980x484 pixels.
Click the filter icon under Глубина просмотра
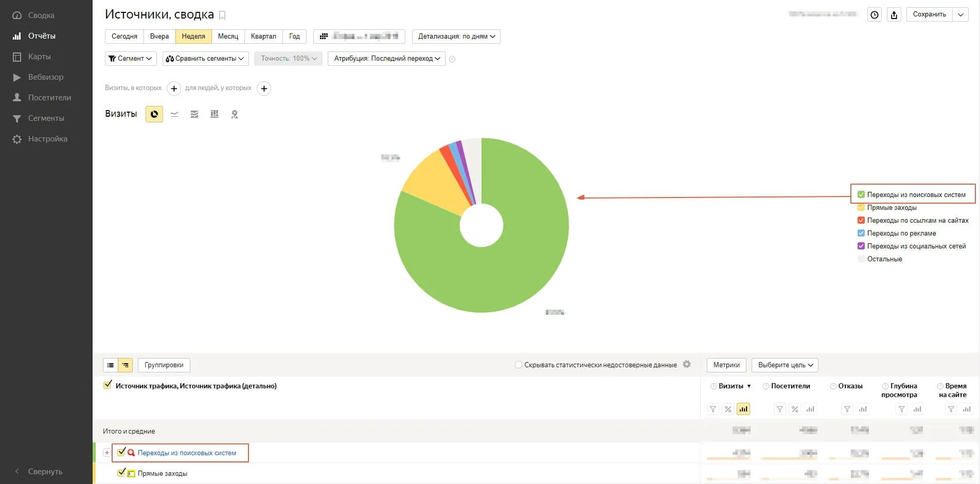(x=902, y=409)
